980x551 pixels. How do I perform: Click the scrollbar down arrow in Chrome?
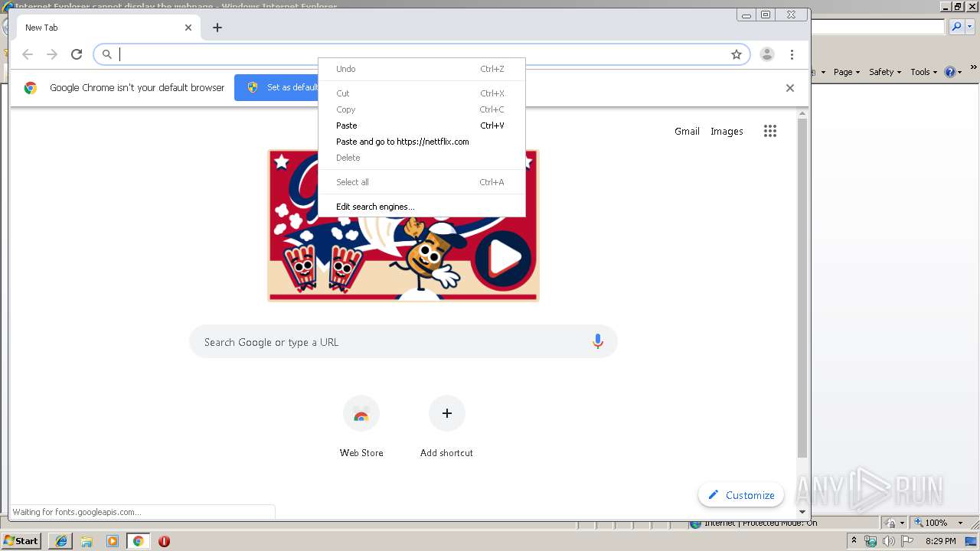coord(802,511)
